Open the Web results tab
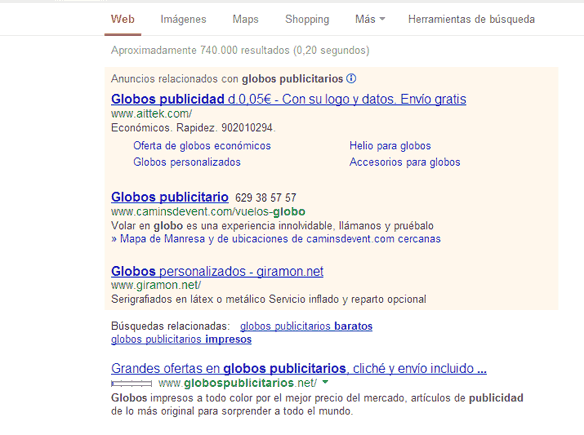The height and width of the screenshot is (435, 584). click(123, 19)
